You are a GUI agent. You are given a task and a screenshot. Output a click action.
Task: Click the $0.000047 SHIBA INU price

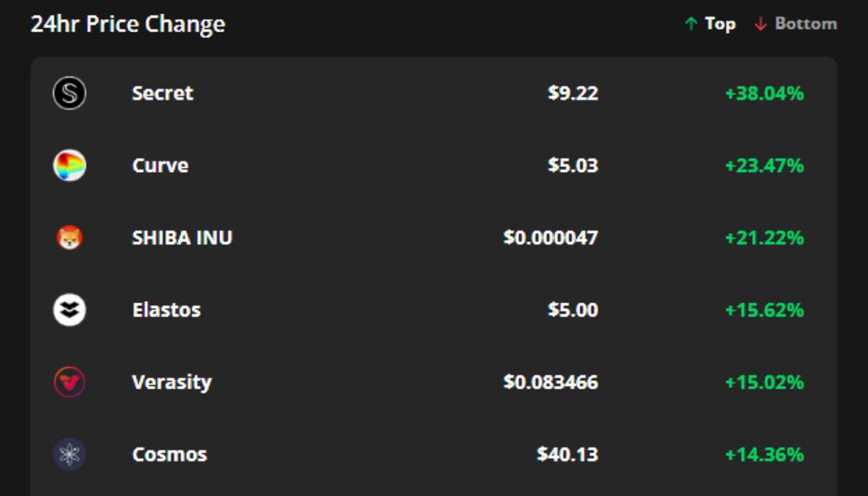point(552,237)
